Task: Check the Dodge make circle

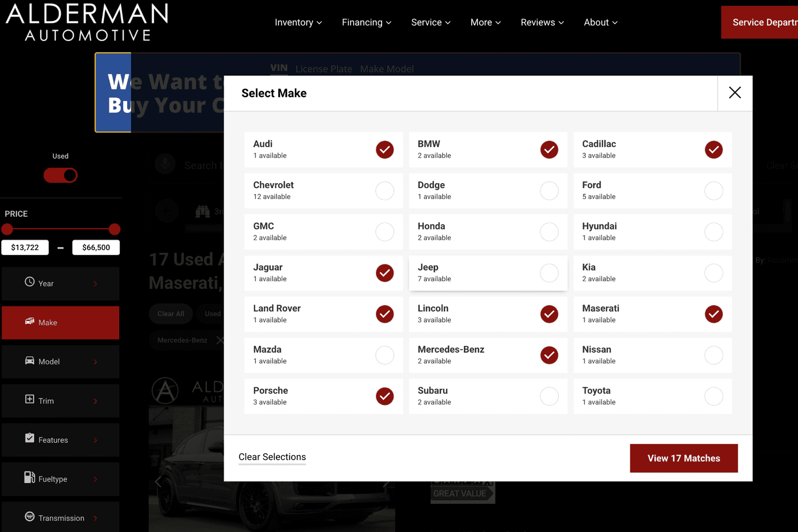Action: tap(549, 191)
